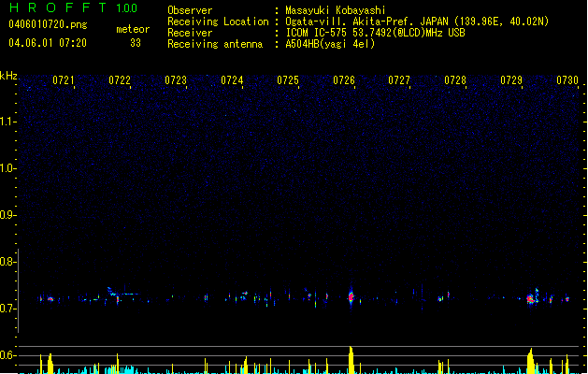Image resolution: width=588 pixels, height=374 pixels.
Task: Select observer name Masayuki Kobayashi
Action: click(336, 10)
